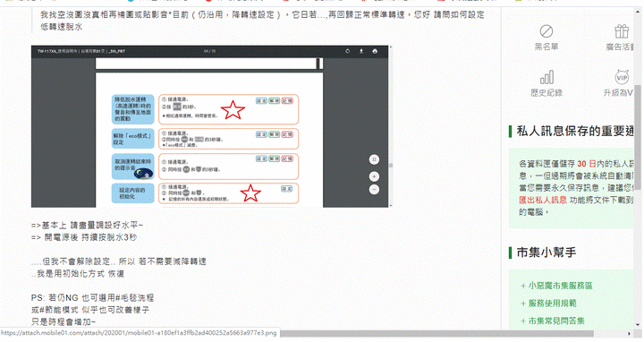Click the red '30 日' text in the notice
This screenshot has width=644, height=342.
[587, 164]
